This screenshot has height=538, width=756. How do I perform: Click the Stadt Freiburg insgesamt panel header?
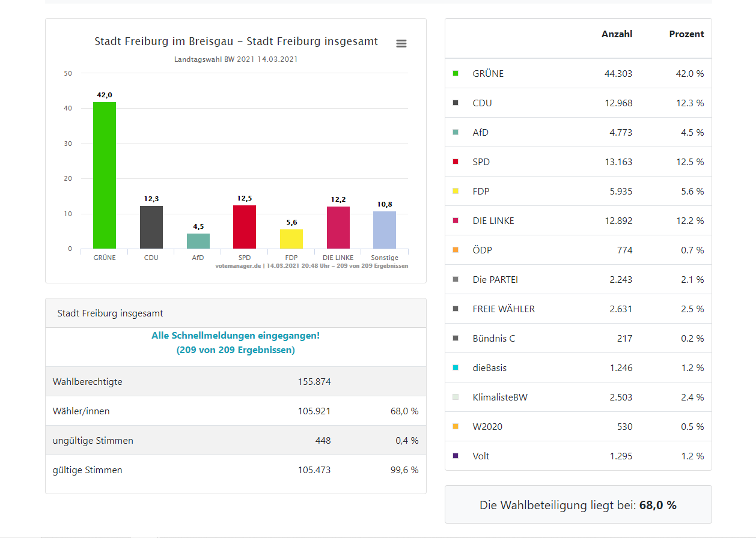(236, 313)
